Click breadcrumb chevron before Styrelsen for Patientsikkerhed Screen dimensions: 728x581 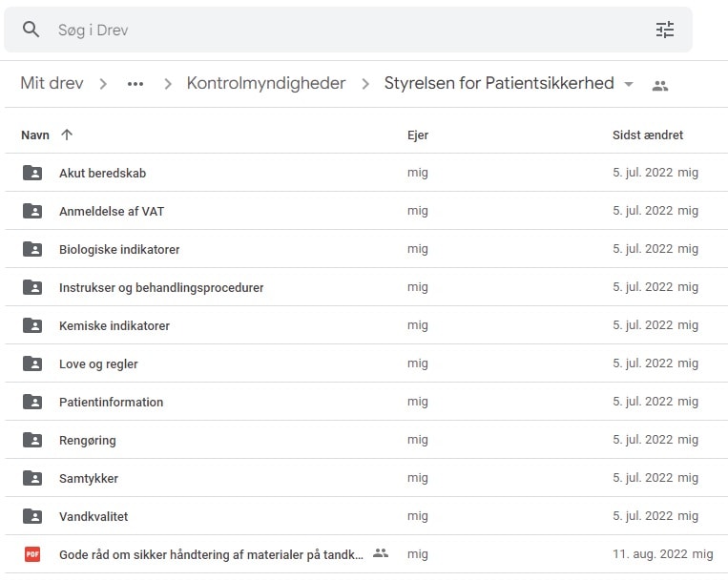click(x=365, y=84)
